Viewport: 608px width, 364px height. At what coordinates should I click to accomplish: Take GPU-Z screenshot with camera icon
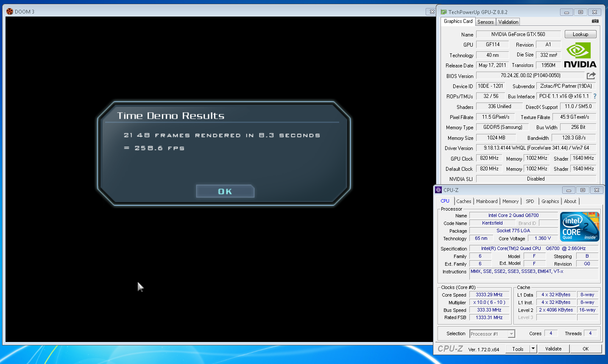(x=595, y=21)
